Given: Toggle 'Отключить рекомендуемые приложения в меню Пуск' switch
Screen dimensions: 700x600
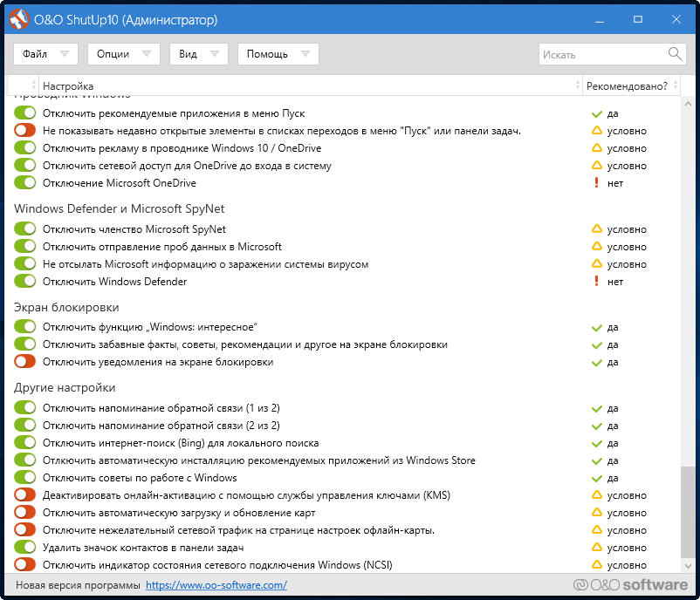Looking at the screenshot, I should coord(24,112).
